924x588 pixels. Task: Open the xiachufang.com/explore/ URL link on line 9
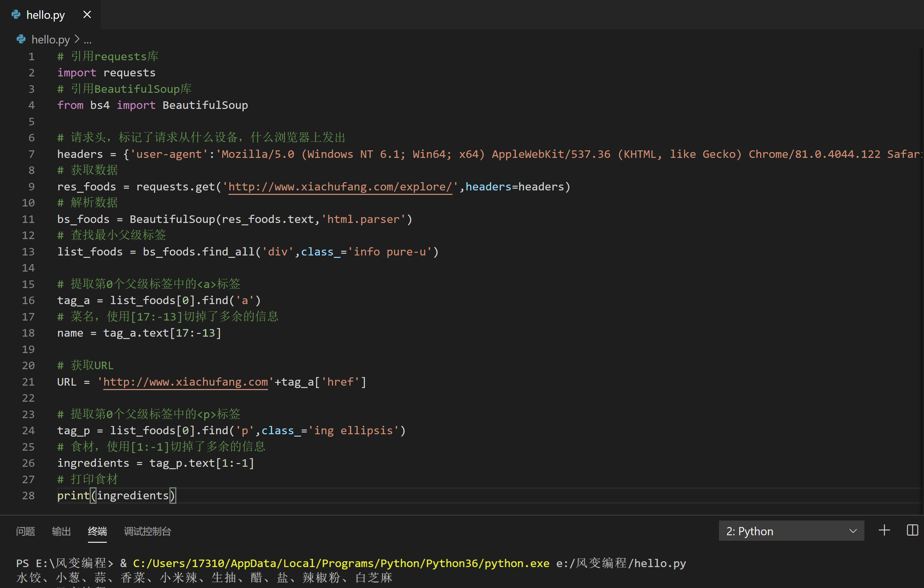click(x=340, y=187)
